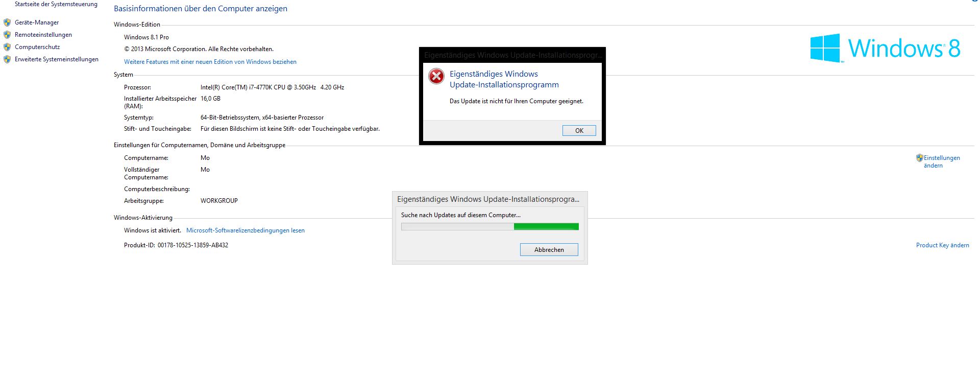Click the Windows 8 logo
This screenshot has width=980, height=374.
pyautogui.click(x=886, y=48)
